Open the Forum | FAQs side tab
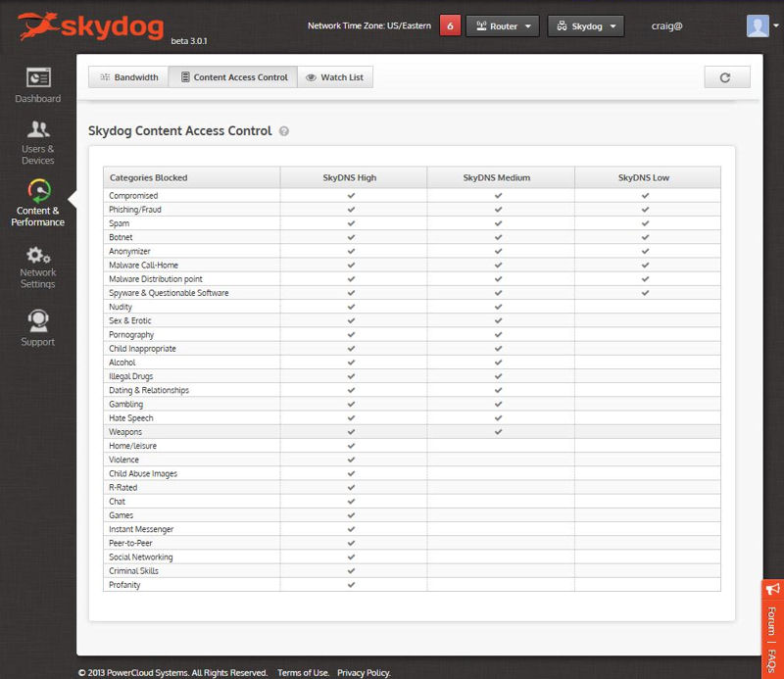784x679 pixels. (772, 629)
